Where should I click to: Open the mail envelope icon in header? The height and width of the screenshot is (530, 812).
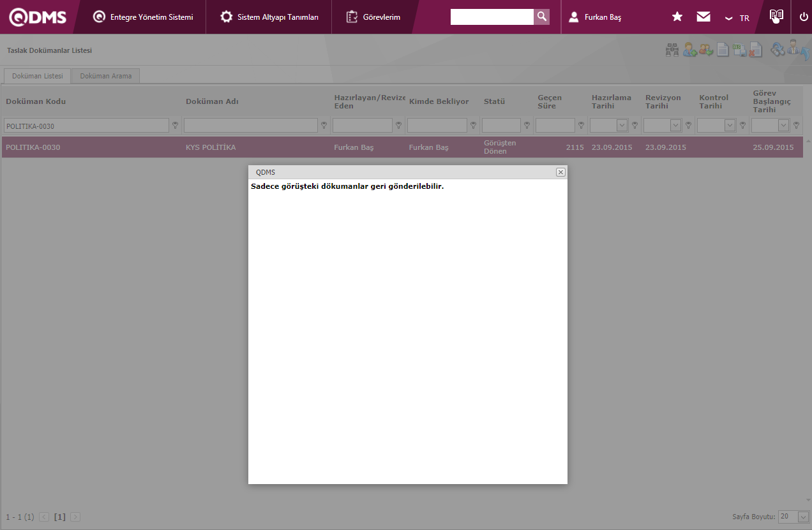tap(703, 17)
